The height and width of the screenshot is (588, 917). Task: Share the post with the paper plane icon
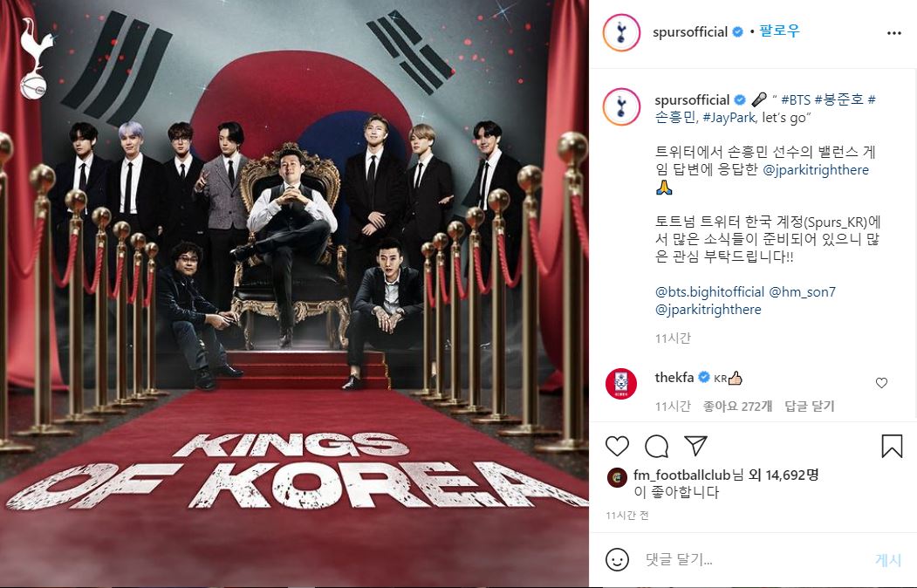696,446
